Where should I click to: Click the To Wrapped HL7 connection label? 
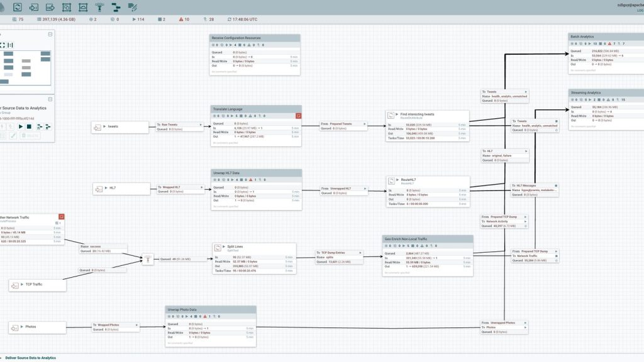(180, 189)
